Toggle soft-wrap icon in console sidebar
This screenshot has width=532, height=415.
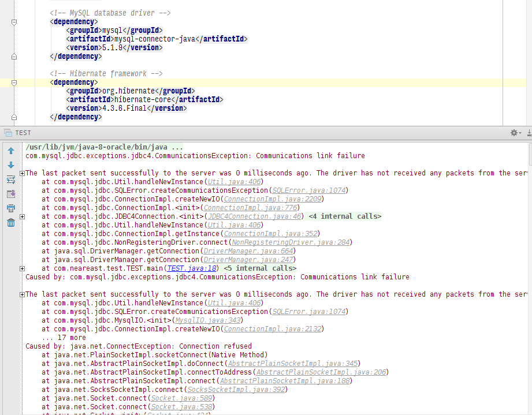(x=11, y=180)
